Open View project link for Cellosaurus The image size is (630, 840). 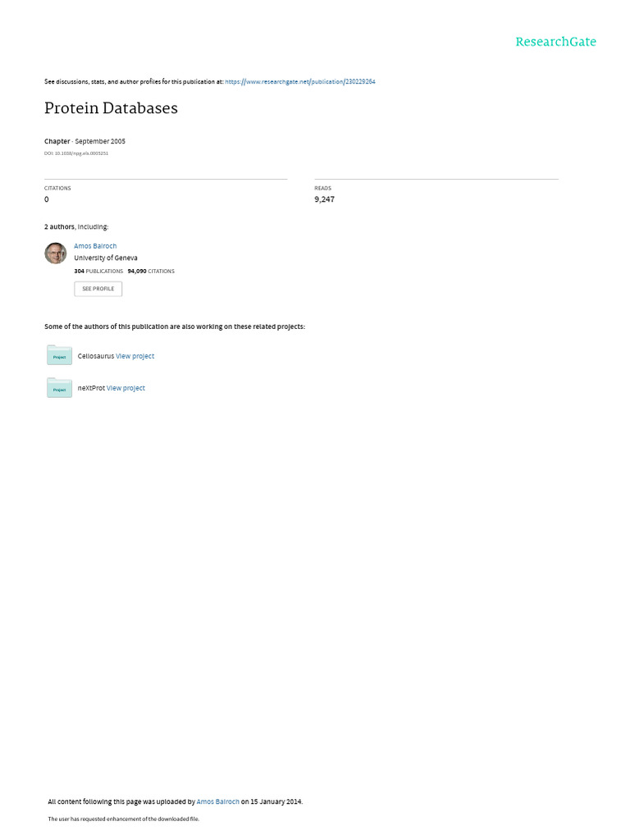point(135,356)
